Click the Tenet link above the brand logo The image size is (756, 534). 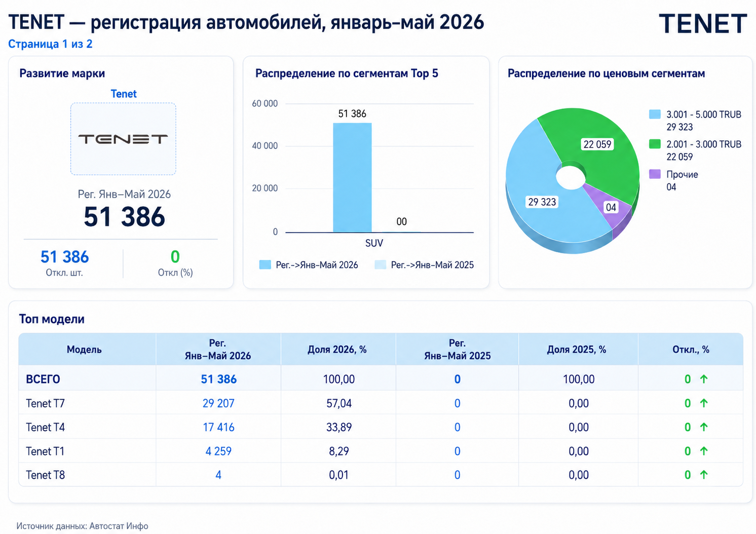click(124, 94)
